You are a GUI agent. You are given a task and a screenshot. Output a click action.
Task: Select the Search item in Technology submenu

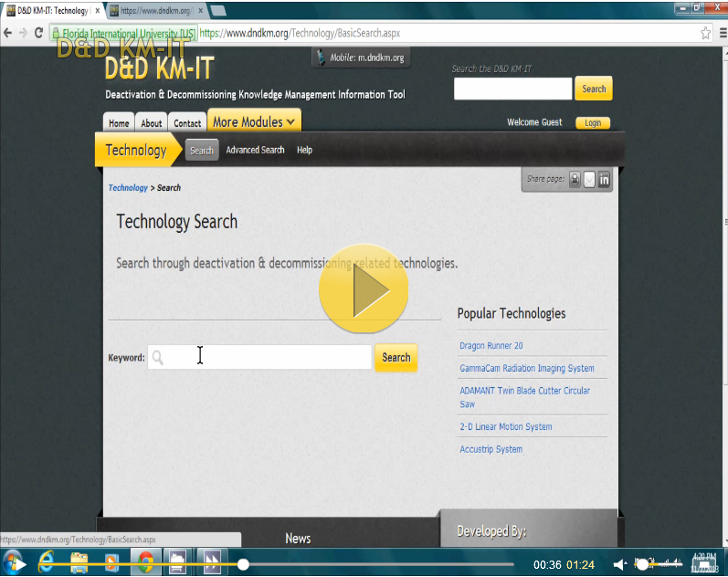click(202, 151)
